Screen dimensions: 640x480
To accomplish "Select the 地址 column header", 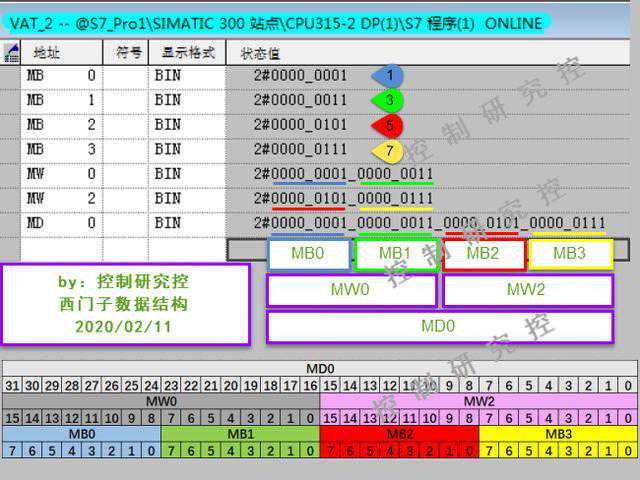I will 46,52.
